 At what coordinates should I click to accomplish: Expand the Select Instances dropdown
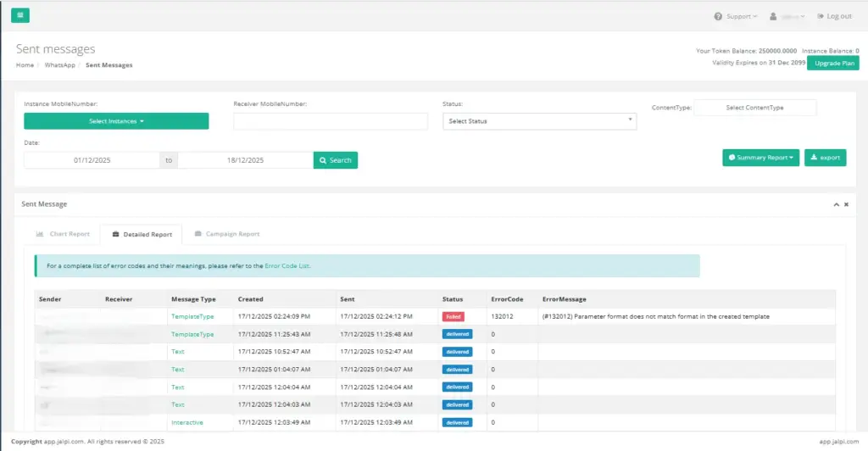coord(116,121)
